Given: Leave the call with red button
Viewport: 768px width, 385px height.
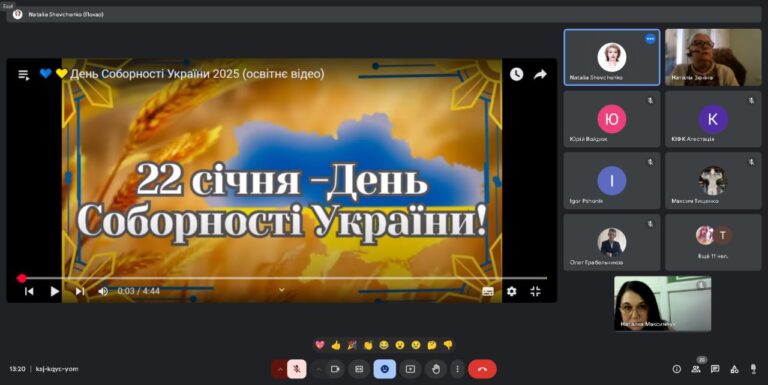Looking at the screenshot, I should click(482, 369).
